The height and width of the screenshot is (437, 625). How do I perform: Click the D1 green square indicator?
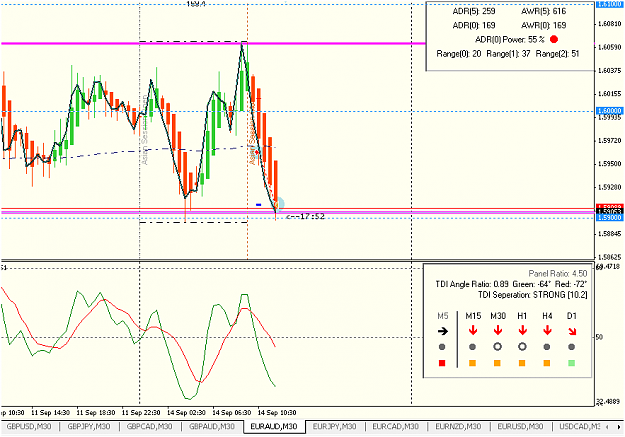click(x=572, y=363)
